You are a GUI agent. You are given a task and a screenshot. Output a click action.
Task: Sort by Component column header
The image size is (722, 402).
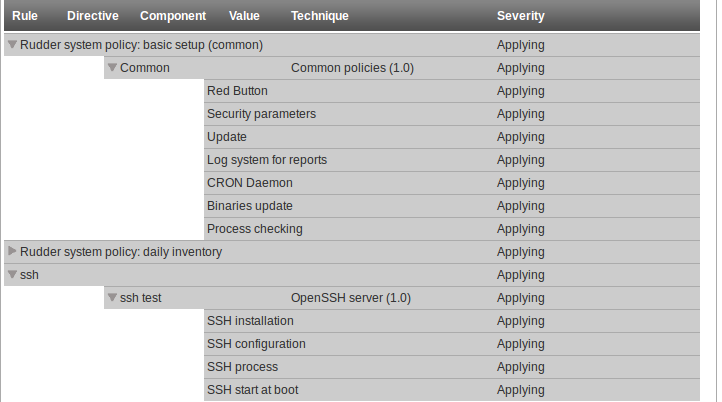[x=173, y=16]
